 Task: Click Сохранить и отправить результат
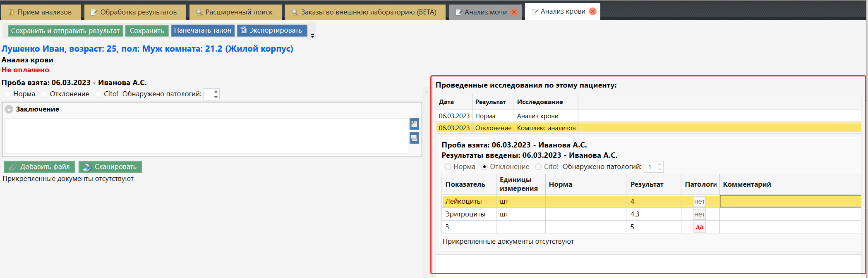(65, 31)
